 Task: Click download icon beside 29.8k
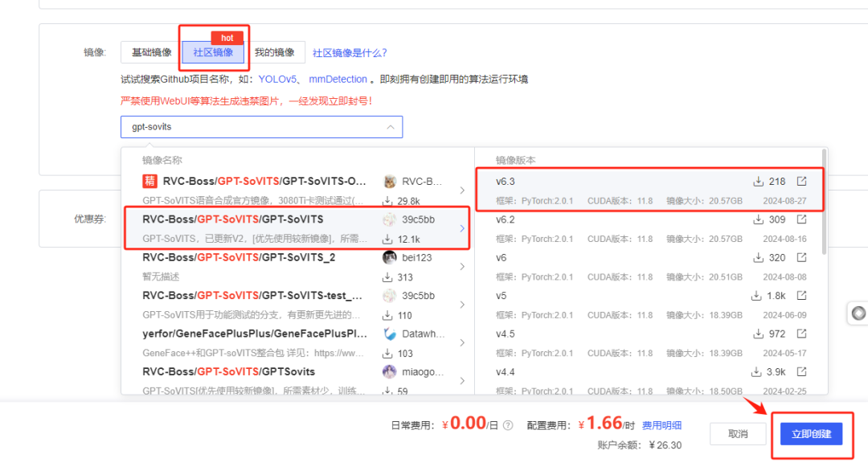coord(387,201)
